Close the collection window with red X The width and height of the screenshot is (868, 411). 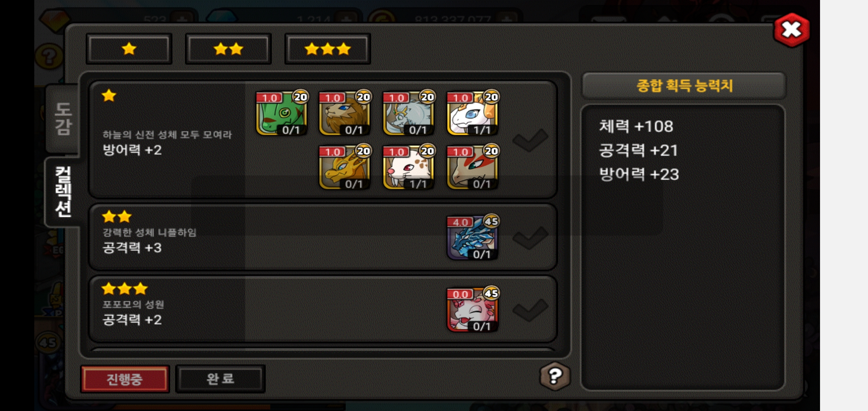tap(792, 30)
